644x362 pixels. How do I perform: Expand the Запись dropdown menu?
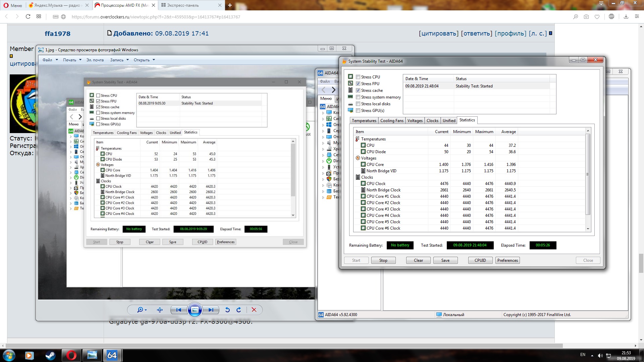pyautogui.click(x=119, y=60)
